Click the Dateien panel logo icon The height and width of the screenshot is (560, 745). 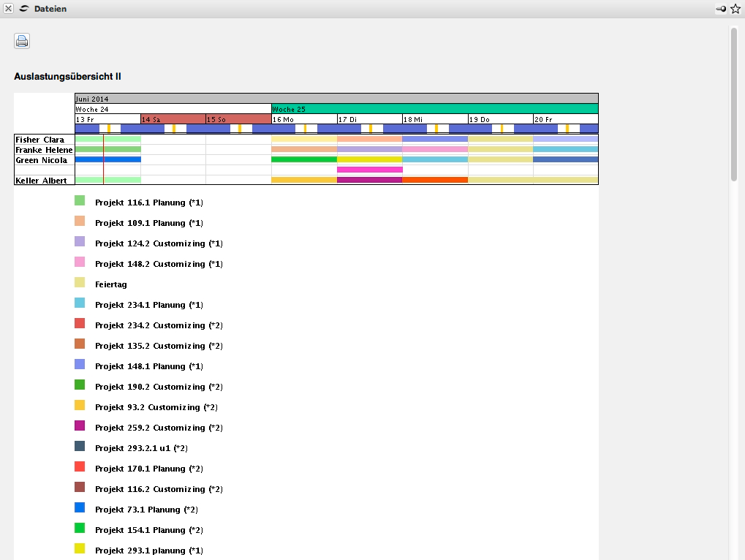24,9
